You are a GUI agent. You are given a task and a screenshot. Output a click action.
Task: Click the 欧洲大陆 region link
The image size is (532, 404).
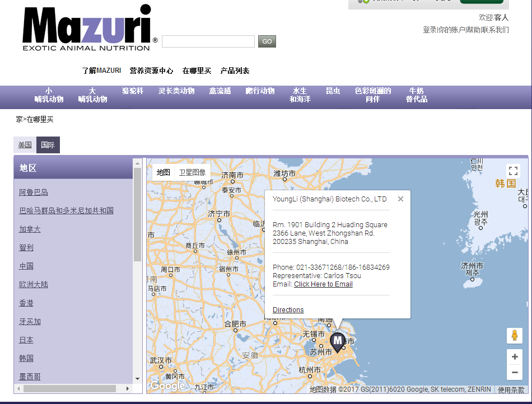pyautogui.click(x=33, y=284)
